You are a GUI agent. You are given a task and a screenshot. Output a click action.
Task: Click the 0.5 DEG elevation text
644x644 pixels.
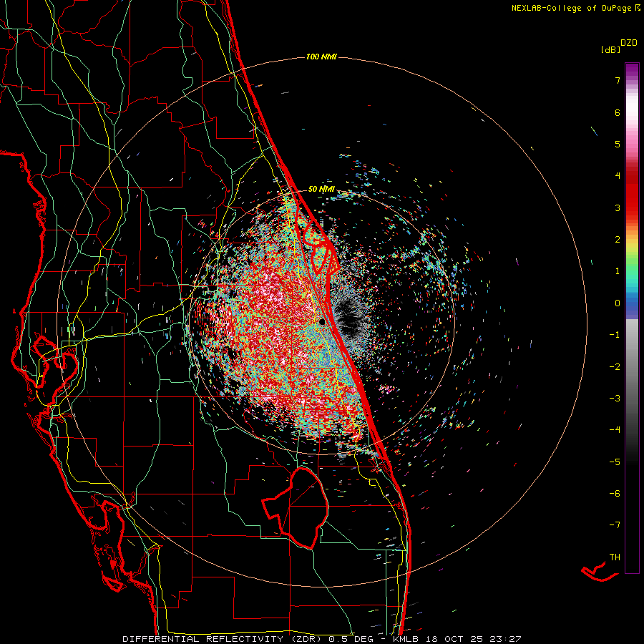click(x=351, y=639)
